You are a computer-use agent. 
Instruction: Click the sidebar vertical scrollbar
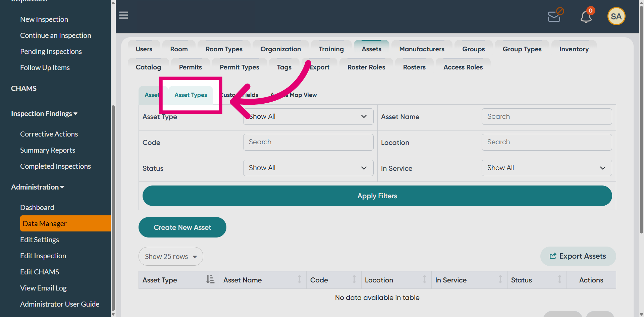point(113,208)
